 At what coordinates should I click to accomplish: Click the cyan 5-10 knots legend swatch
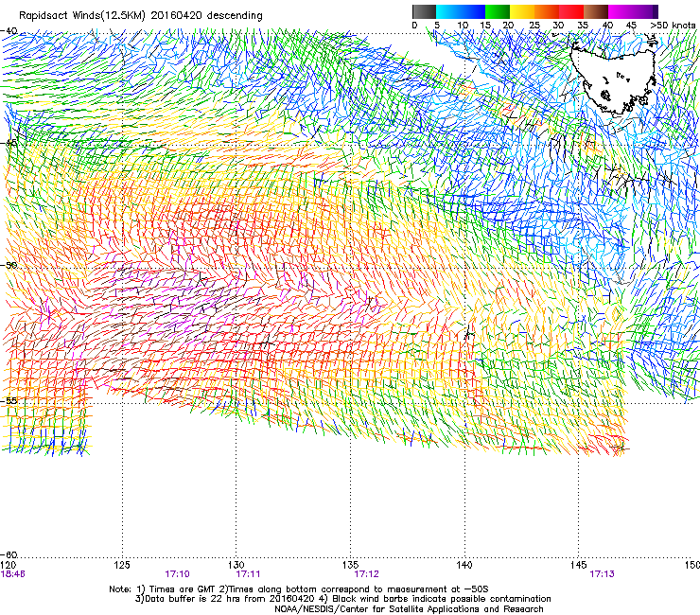[448, 11]
